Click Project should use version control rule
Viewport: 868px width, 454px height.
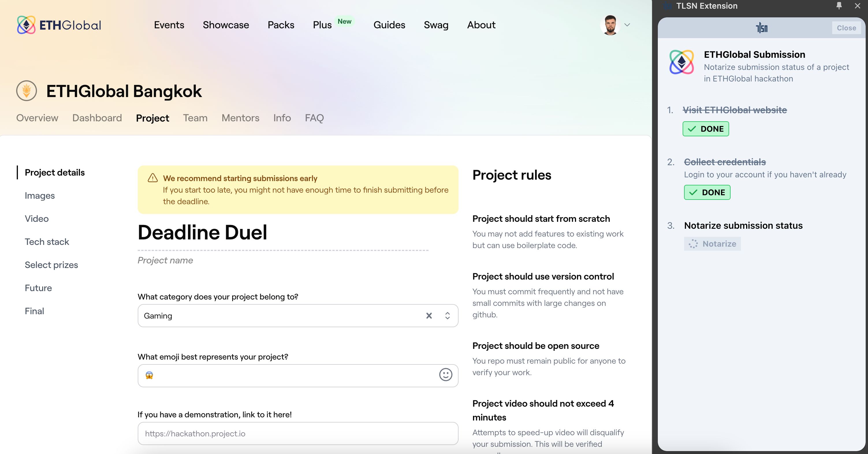coord(543,276)
